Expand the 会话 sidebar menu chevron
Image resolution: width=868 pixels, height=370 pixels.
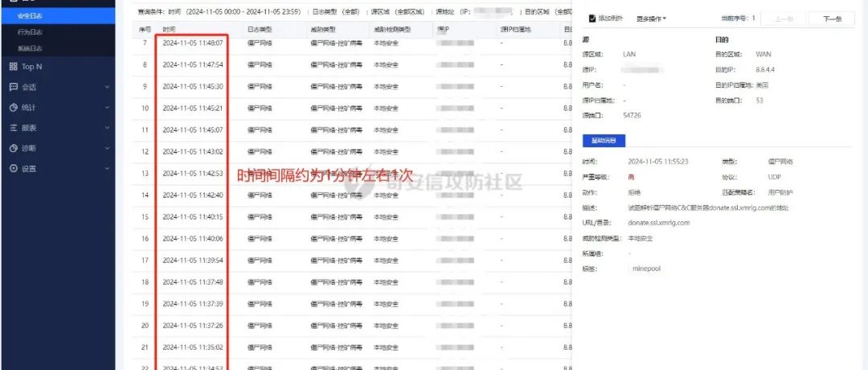coord(107,87)
